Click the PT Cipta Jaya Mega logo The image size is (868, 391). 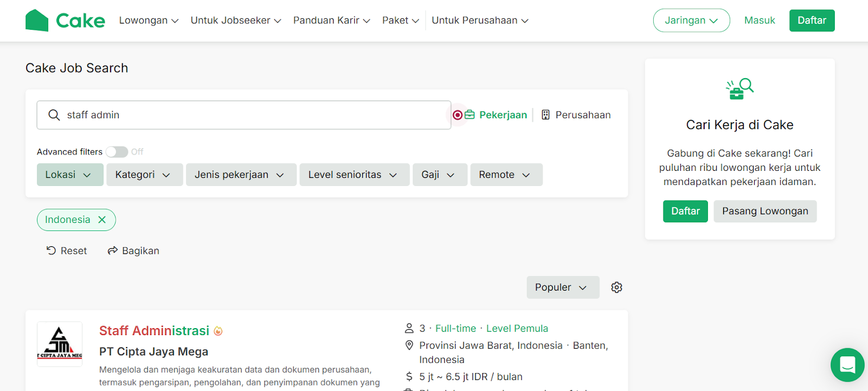click(60, 344)
